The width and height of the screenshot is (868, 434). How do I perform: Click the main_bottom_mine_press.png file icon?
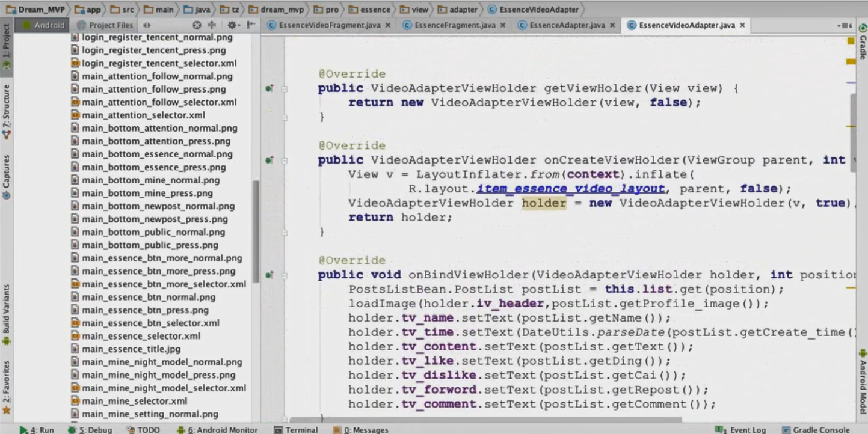tap(75, 193)
